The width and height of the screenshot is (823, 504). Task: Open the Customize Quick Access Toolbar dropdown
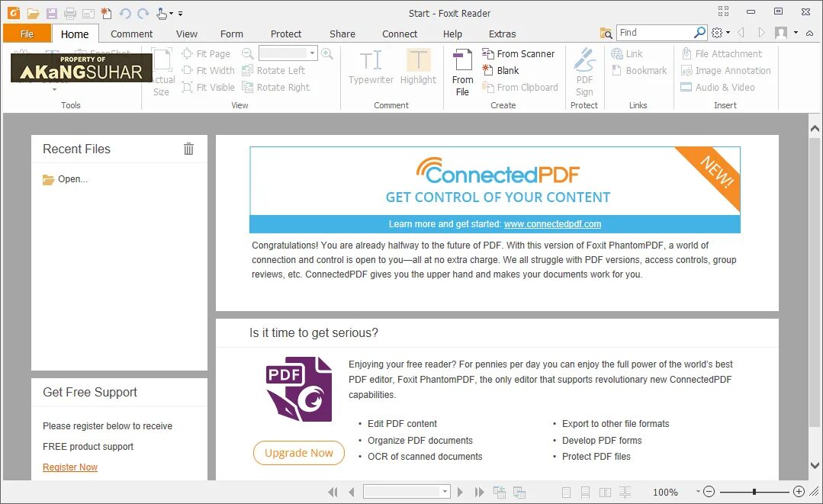tap(180, 14)
